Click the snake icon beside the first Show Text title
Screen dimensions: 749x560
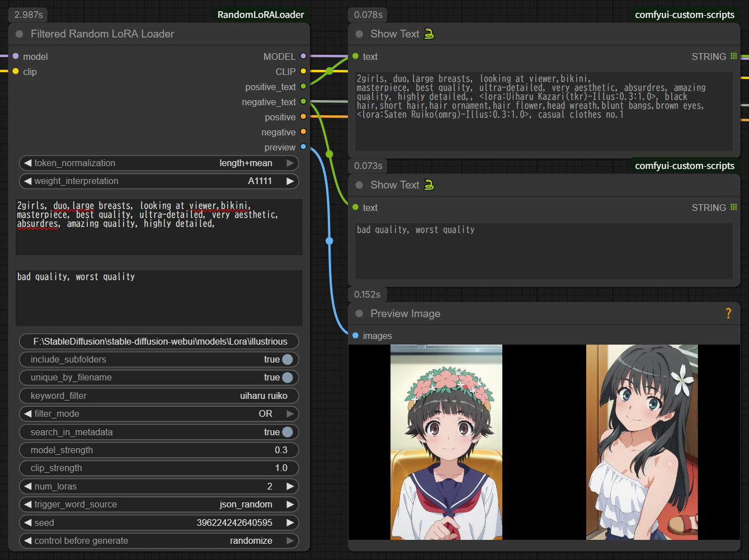click(x=428, y=34)
